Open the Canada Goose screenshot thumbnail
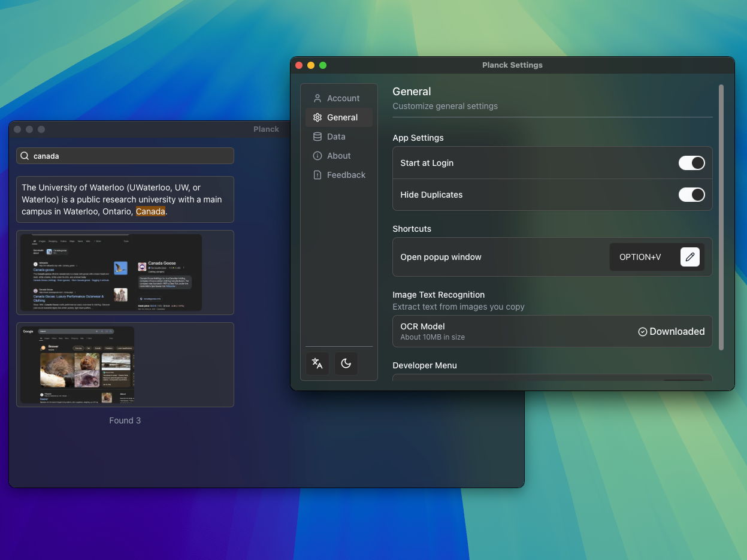The image size is (747, 560). pos(125,272)
